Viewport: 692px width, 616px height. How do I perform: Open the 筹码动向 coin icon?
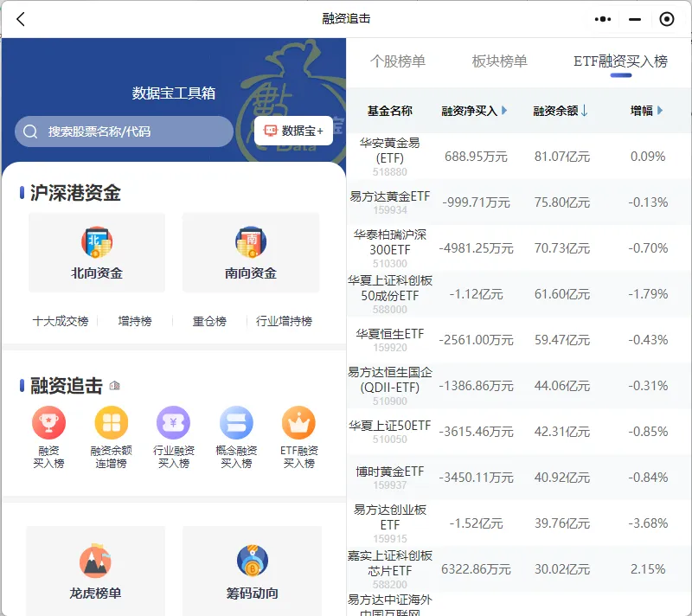click(252, 561)
